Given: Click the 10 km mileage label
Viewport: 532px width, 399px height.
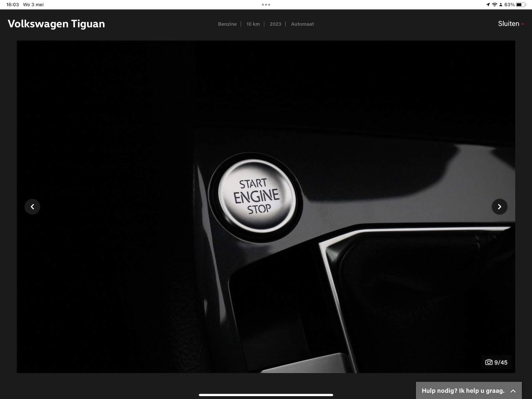Looking at the screenshot, I should [x=253, y=24].
